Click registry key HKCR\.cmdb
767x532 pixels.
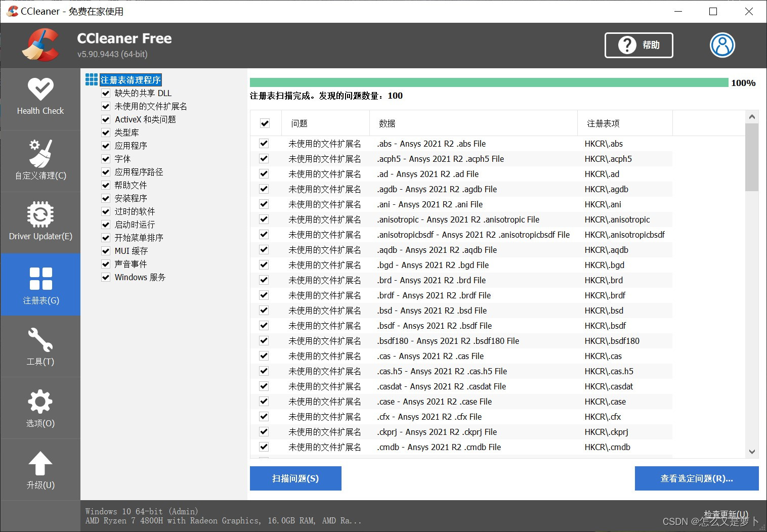608,447
